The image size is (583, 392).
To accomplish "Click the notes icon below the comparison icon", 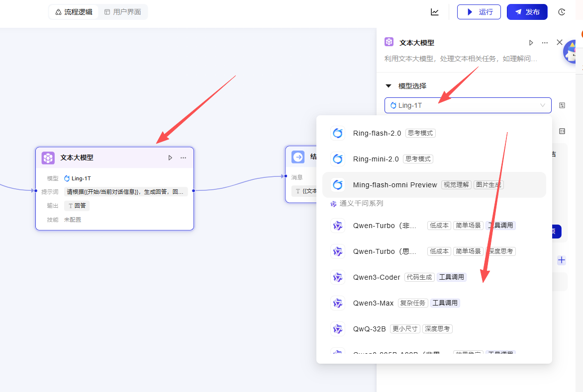I will pyautogui.click(x=563, y=131).
